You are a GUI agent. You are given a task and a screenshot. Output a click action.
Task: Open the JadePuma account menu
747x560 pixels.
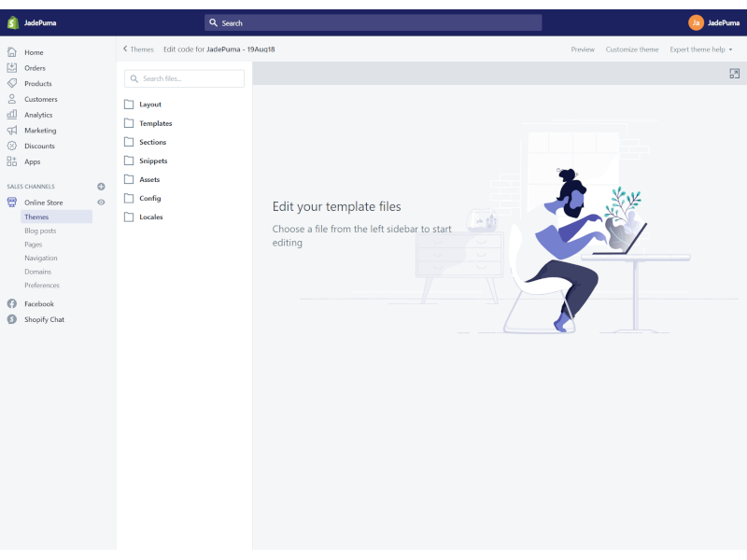[x=713, y=22]
